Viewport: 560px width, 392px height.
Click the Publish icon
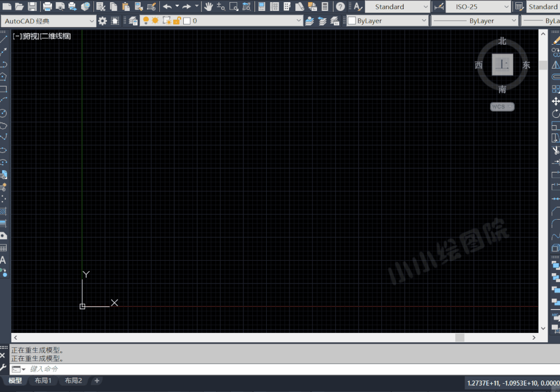tap(73, 6)
